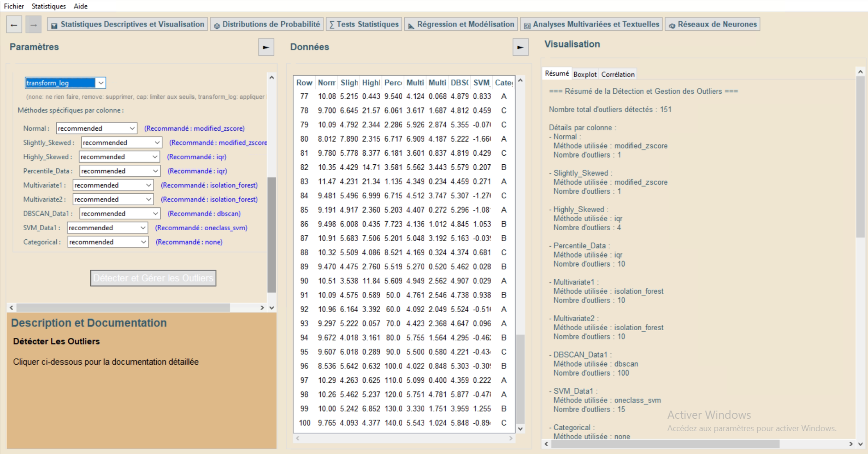Switch to the Corrélation tab
Viewport: 868px width, 454px height.
618,74
